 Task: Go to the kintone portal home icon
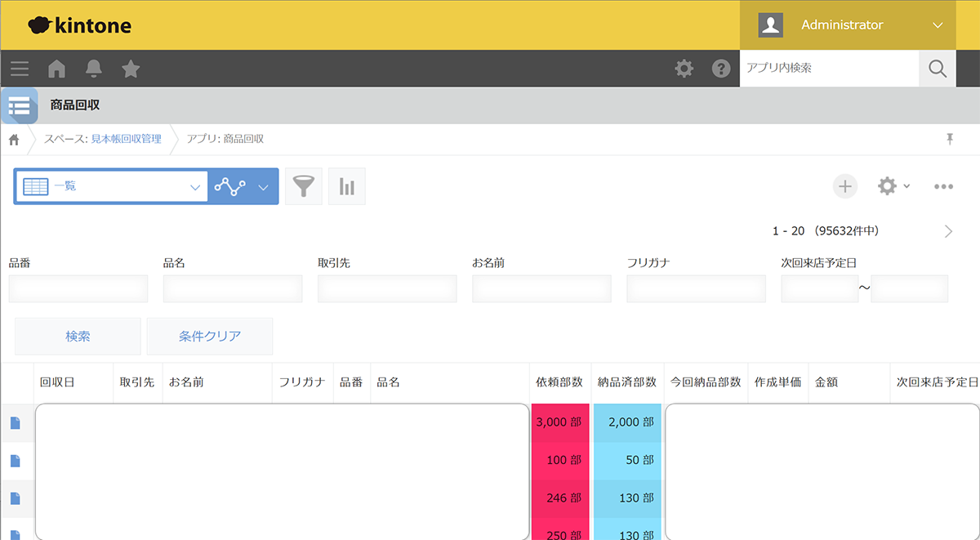(x=56, y=69)
